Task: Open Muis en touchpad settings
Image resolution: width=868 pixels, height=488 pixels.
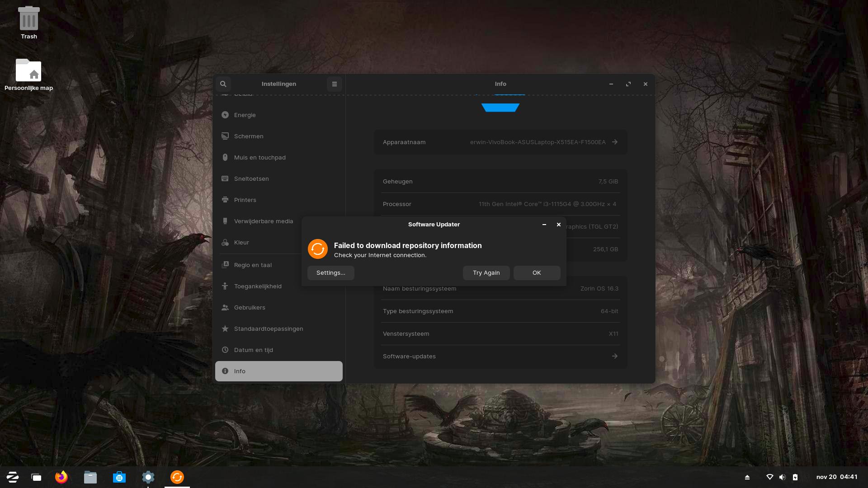Action: 279,158
